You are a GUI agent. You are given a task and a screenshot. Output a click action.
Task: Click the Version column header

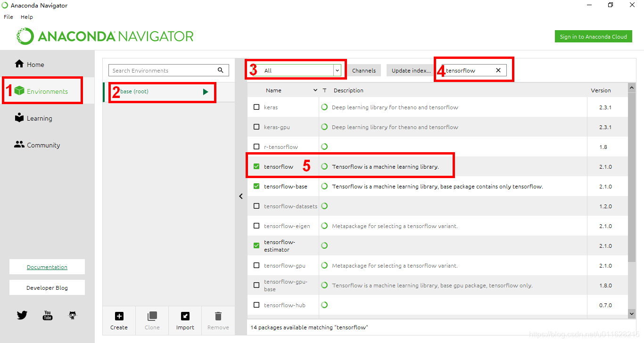pyautogui.click(x=601, y=90)
